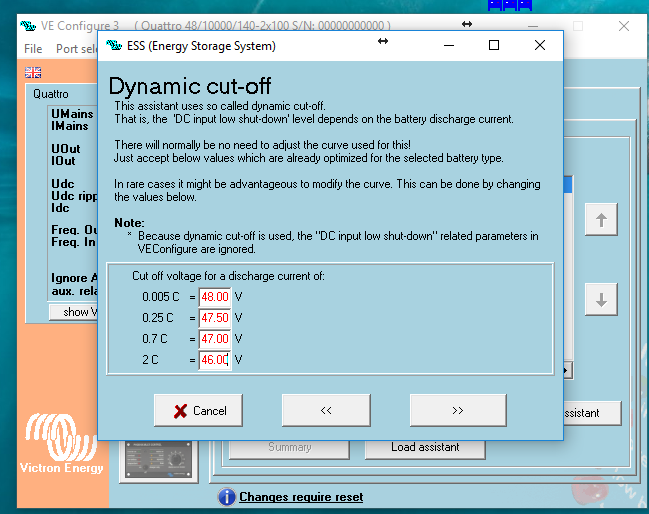Screen dimensions: 649x514
Task: Minimize the ESS dialog window
Action: pyautogui.click(x=449, y=45)
